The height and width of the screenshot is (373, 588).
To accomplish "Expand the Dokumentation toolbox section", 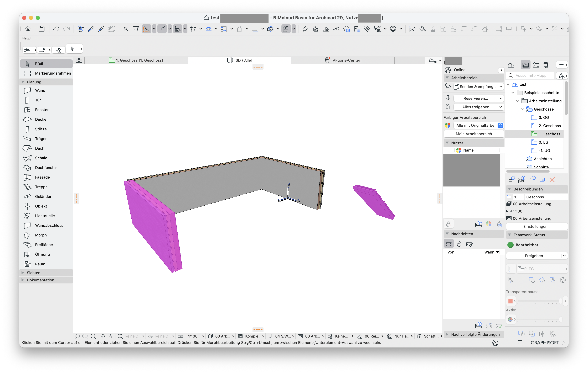I will pos(23,280).
